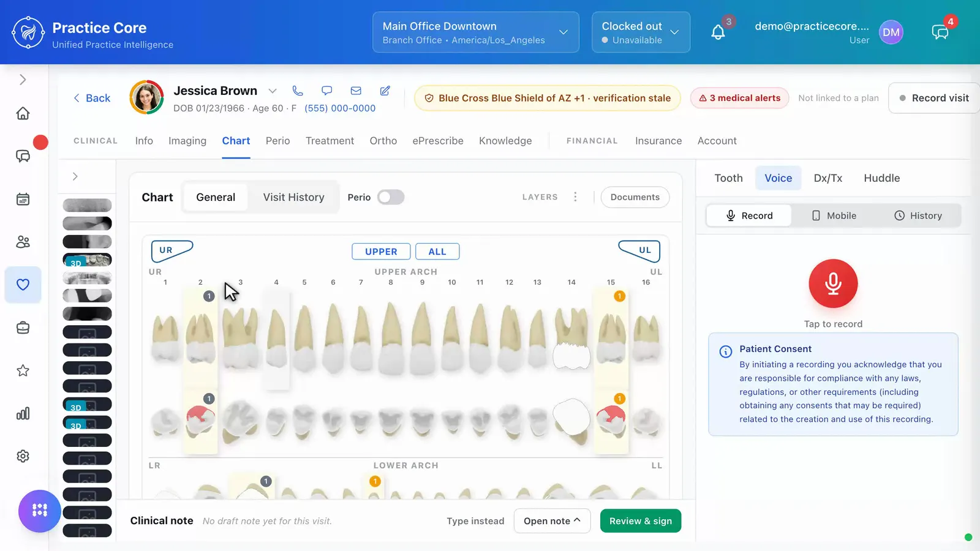Image resolution: width=980 pixels, height=551 pixels.
Task: Expand the main sidebar chevron
Action: coord(23,80)
